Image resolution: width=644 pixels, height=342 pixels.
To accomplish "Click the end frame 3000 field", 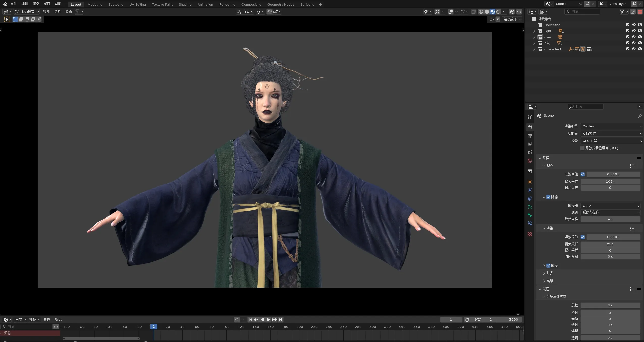I will coord(509,320).
